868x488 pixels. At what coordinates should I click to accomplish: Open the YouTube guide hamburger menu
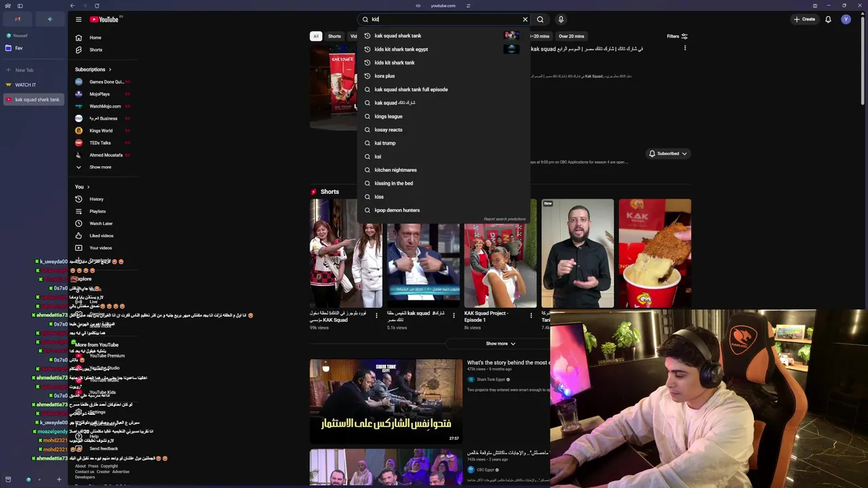click(79, 20)
